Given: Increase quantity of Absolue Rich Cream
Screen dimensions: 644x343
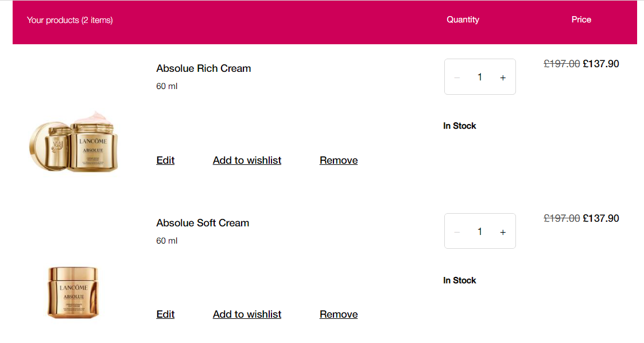Looking at the screenshot, I should point(503,78).
